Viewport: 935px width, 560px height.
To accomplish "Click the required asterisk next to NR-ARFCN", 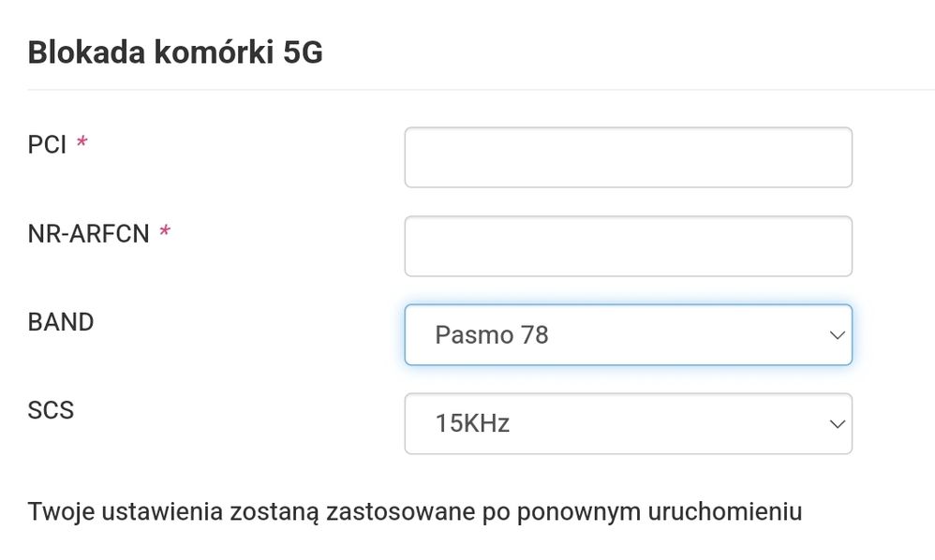I will click(x=165, y=232).
